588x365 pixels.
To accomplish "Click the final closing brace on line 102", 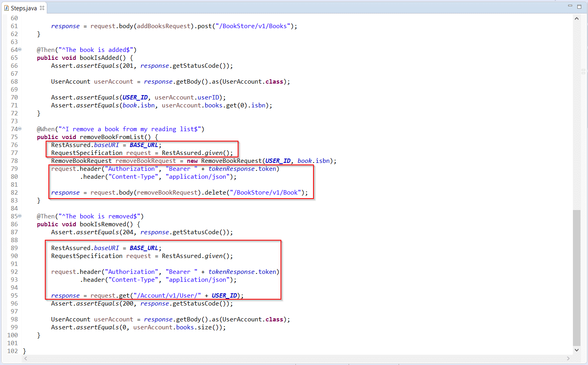I will (25, 351).
